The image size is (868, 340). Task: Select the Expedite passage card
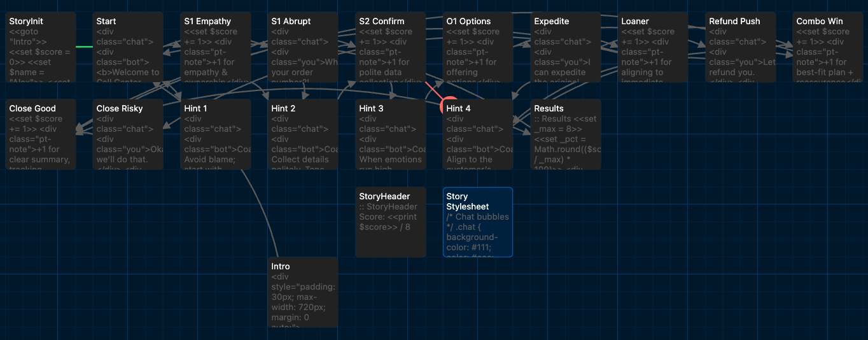tap(566, 47)
